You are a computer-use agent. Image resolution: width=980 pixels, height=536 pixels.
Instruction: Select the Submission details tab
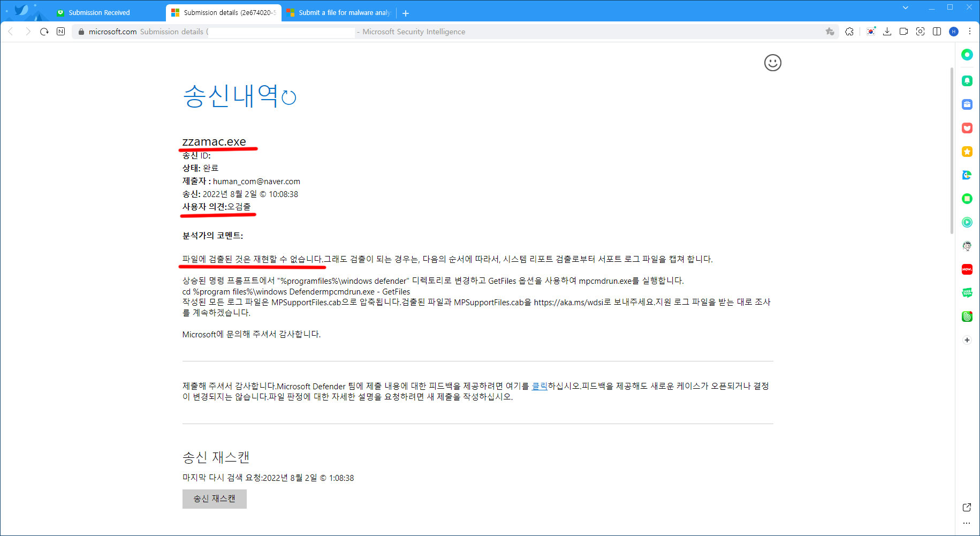223,12
